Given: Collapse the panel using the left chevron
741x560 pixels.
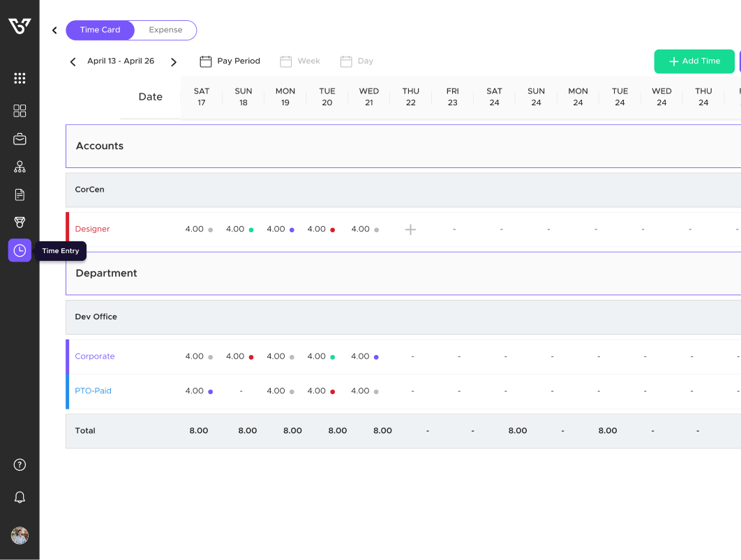Looking at the screenshot, I should click(x=54, y=30).
